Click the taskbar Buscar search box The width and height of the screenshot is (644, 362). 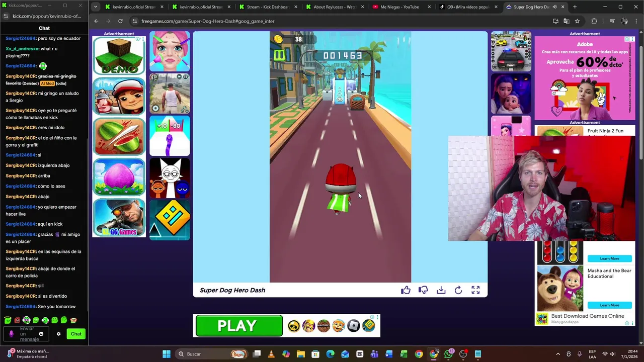pos(211,354)
